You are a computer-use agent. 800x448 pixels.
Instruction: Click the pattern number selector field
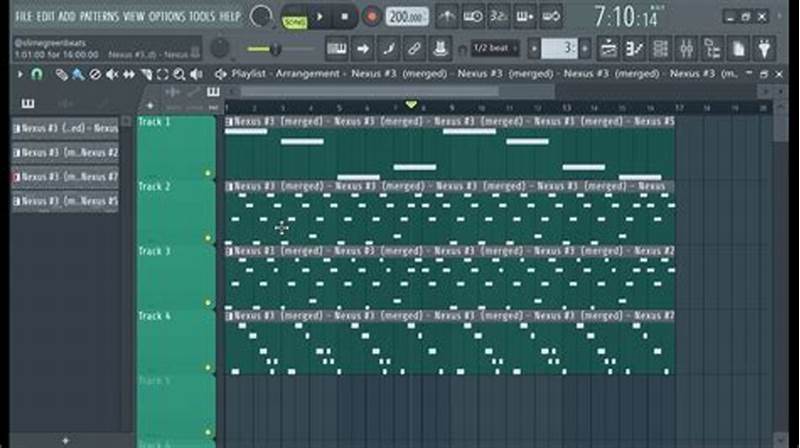coord(559,49)
